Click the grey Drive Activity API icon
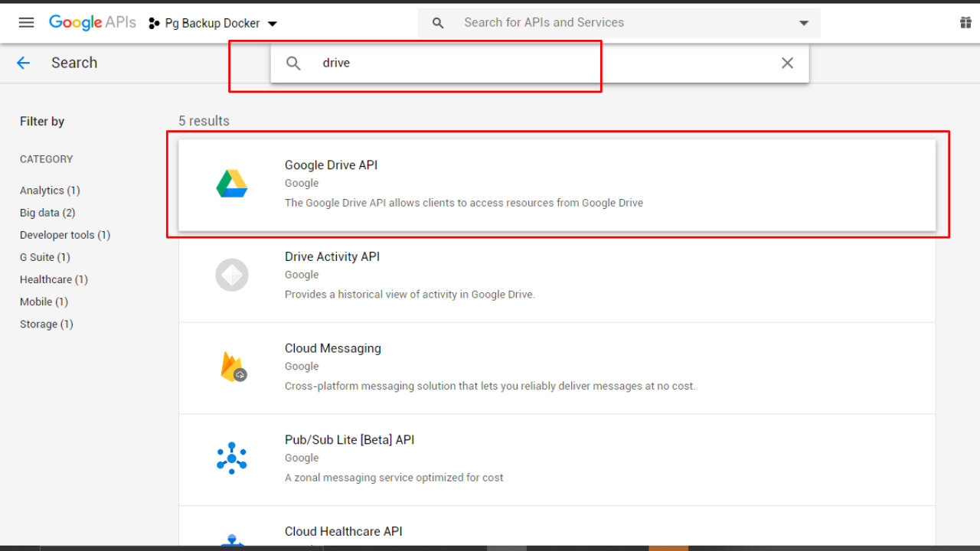The height and width of the screenshot is (551, 980). tap(232, 275)
